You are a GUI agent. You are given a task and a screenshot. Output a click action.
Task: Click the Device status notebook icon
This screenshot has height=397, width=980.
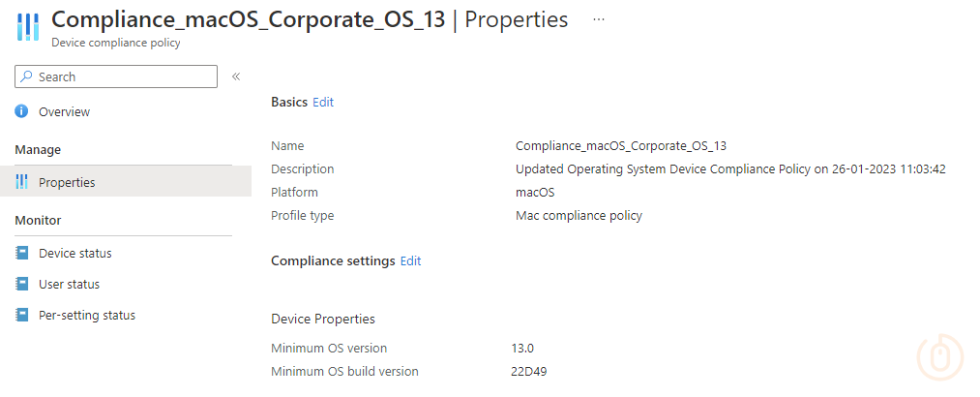22,254
